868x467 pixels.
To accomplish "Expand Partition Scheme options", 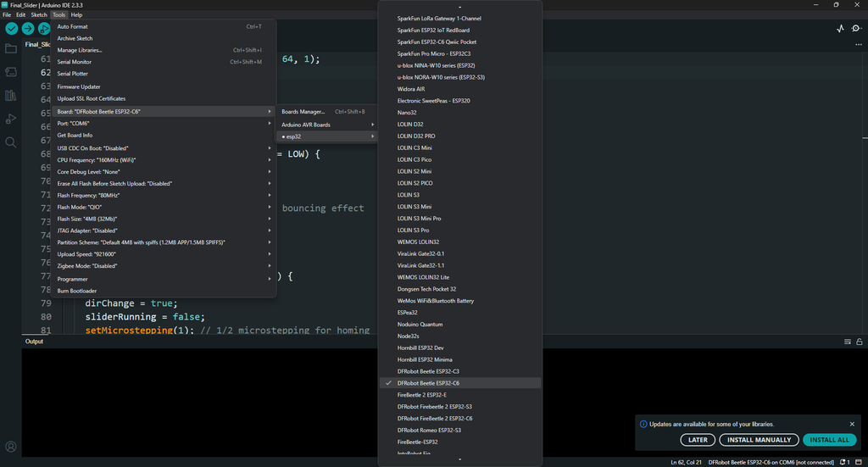I will 164,242.
